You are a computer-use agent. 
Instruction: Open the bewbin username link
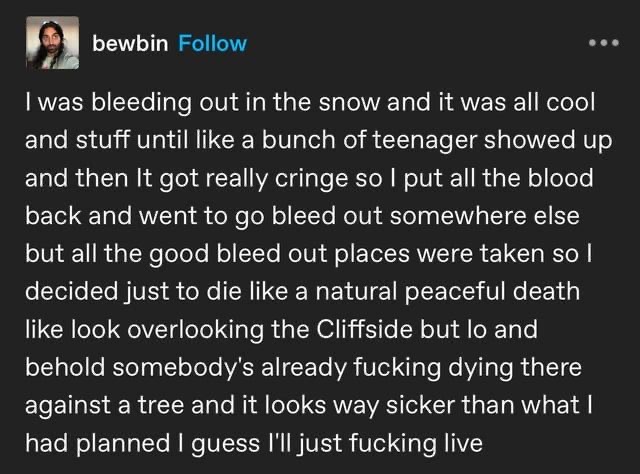tap(130, 43)
